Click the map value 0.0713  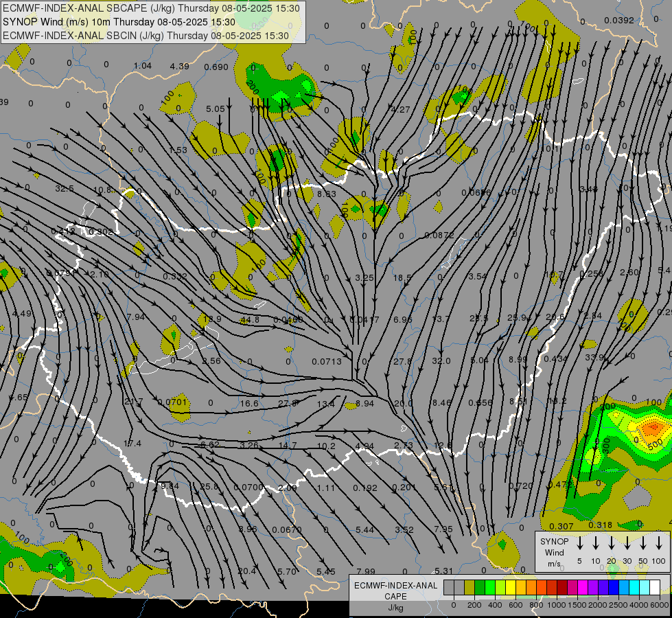click(327, 362)
